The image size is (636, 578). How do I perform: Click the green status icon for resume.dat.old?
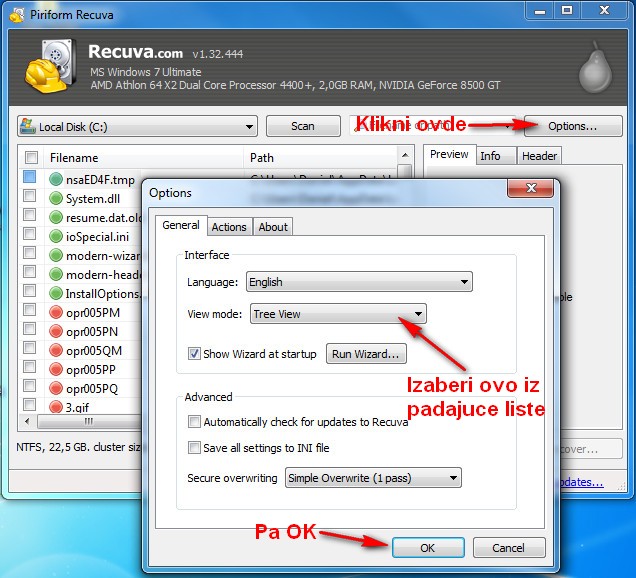pyautogui.click(x=56, y=217)
